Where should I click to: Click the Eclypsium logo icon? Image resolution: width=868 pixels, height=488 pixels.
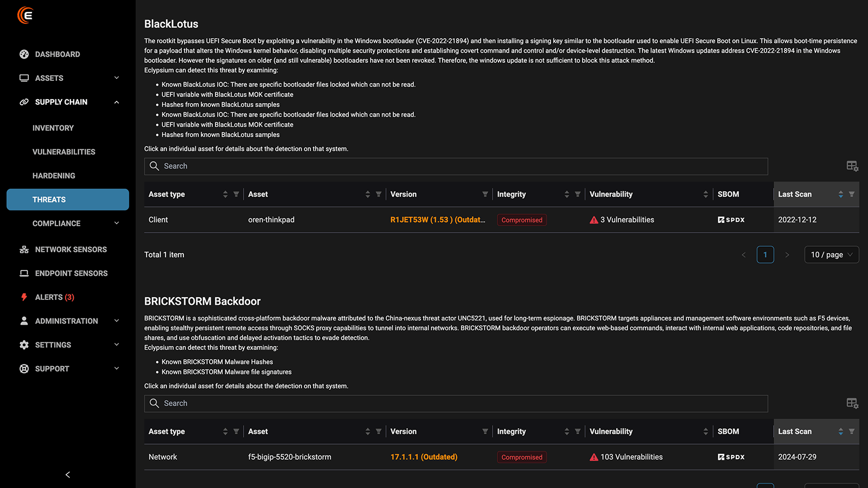pos(25,15)
